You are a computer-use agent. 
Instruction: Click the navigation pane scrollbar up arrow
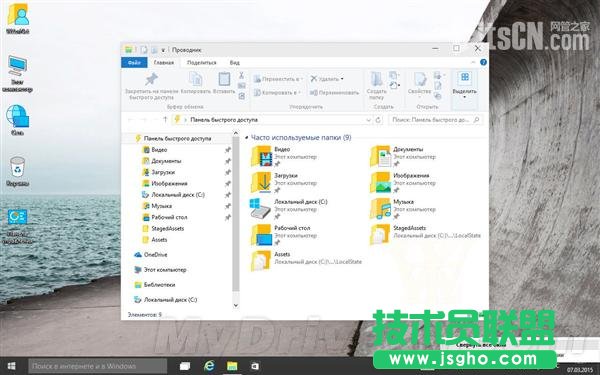coord(236,134)
